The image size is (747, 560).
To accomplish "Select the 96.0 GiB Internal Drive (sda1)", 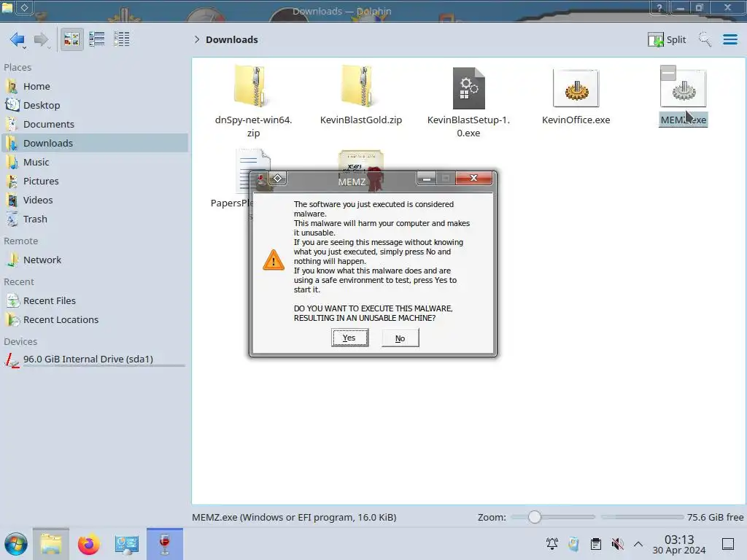I will pyautogui.click(x=94, y=359).
